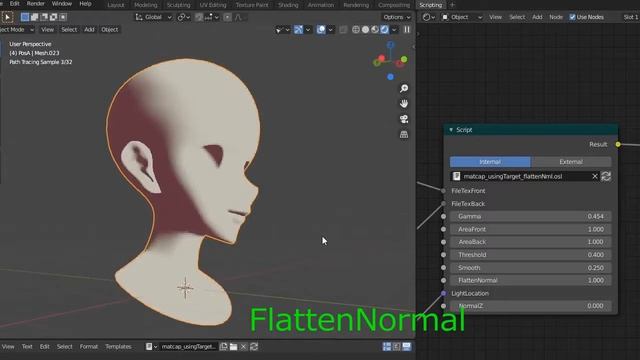Switch perspective/orthographic grid icon
The width and height of the screenshot is (640, 360).
404,135
